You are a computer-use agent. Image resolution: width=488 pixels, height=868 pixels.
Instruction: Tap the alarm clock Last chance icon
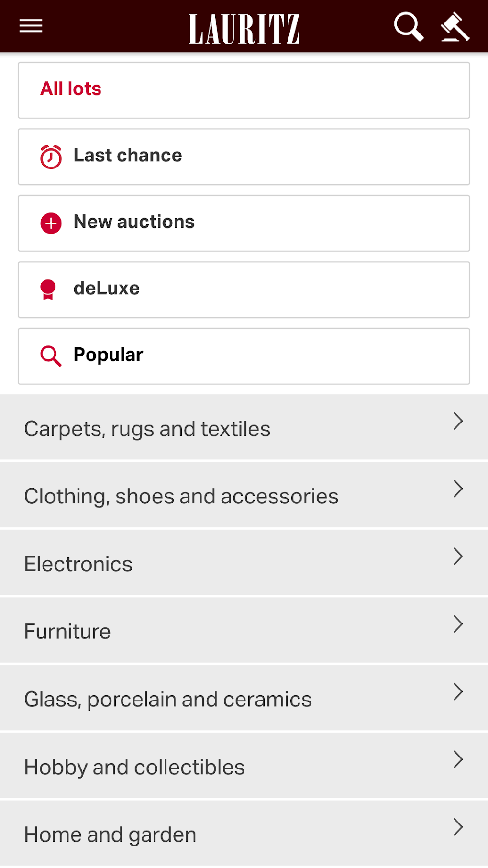click(51, 157)
